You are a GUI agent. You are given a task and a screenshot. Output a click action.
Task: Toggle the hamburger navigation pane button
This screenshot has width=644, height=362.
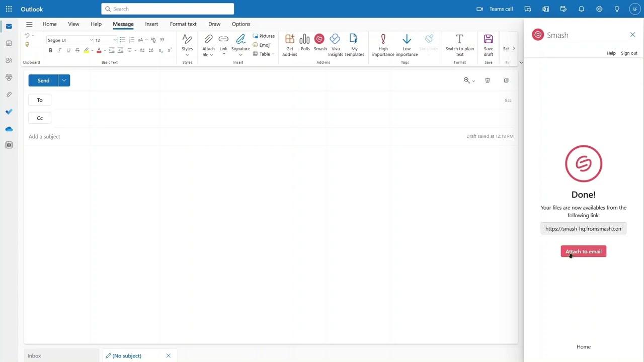[x=29, y=24]
